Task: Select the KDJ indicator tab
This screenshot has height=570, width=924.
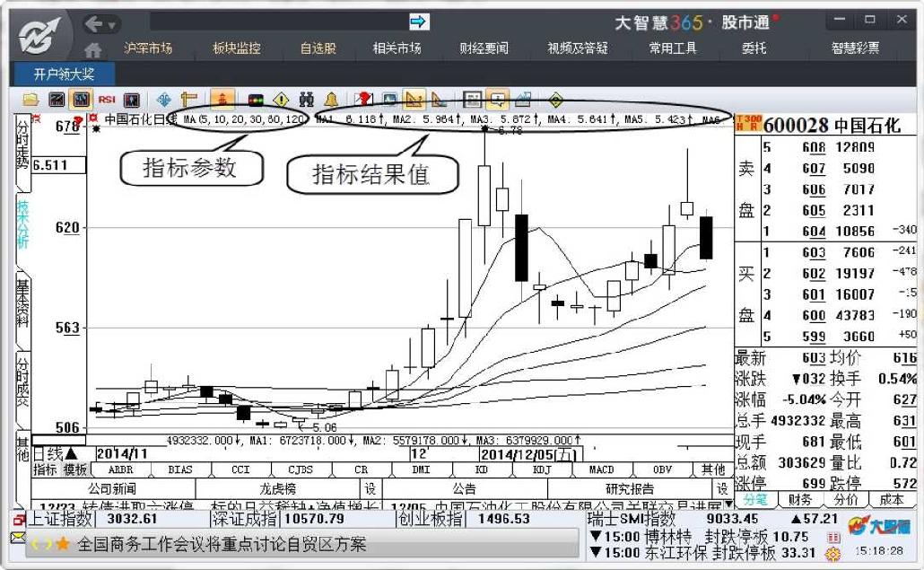Action: pyautogui.click(x=542, y=469)
